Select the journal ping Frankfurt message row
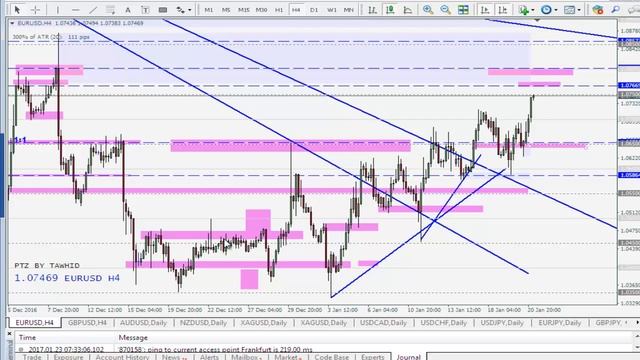 tap(323, 349)
